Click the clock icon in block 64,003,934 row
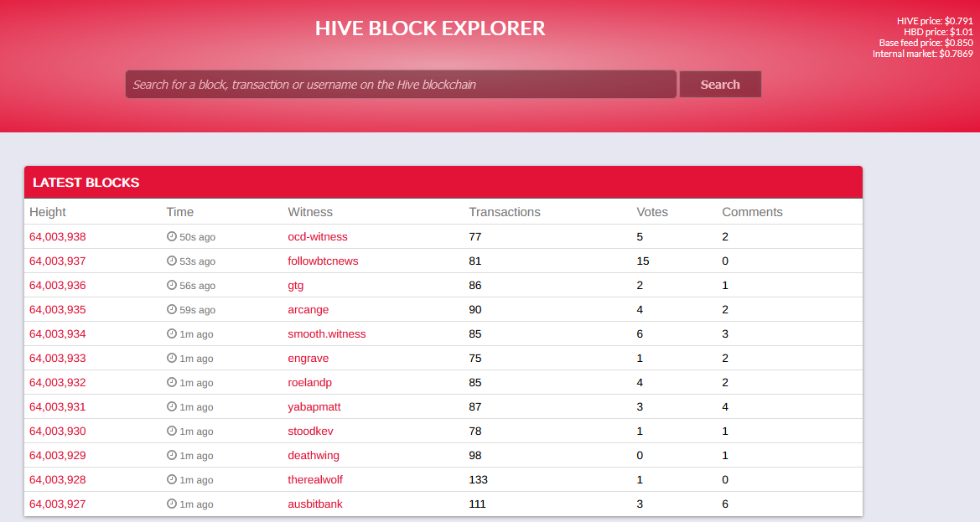Screen dimensions: 980x522 pyautogui.click(x=172, y=334)
